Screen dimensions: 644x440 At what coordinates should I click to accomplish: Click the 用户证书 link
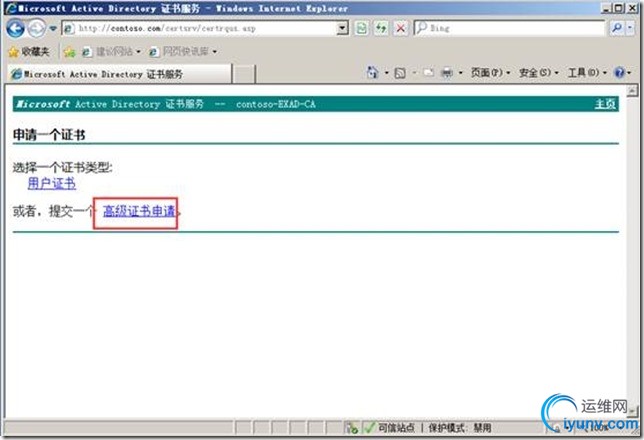pos(52,183)
